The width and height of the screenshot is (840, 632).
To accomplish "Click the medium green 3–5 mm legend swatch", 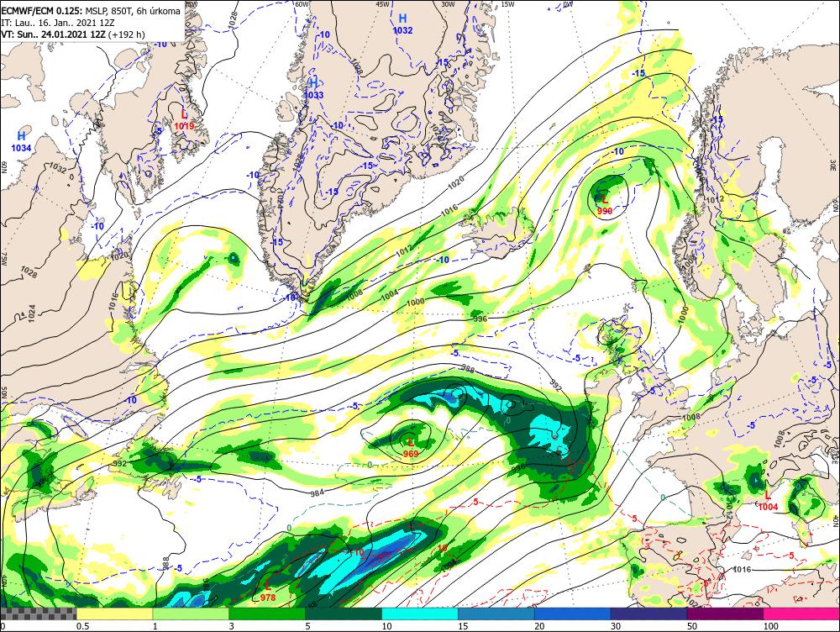I will point(267,614).
